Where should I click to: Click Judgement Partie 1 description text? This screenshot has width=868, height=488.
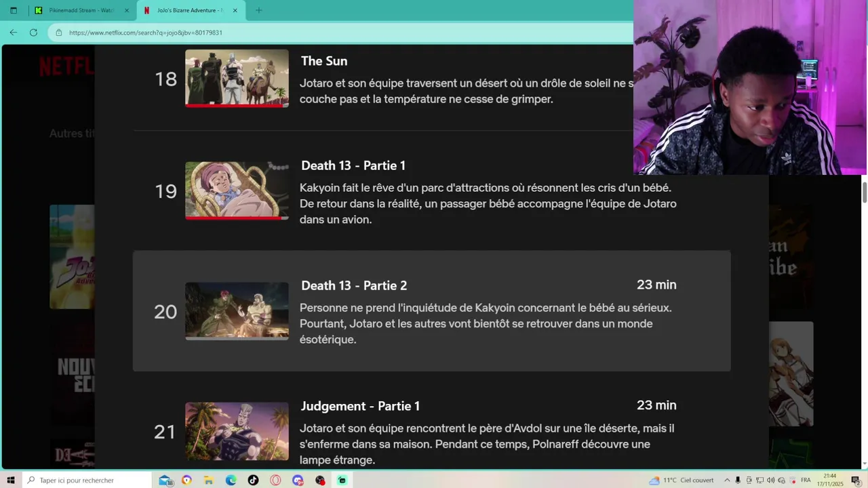487,444
